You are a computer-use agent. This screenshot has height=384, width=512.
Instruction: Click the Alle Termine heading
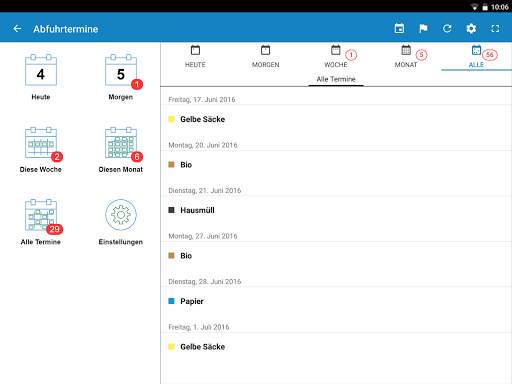[x=336, y=79]
